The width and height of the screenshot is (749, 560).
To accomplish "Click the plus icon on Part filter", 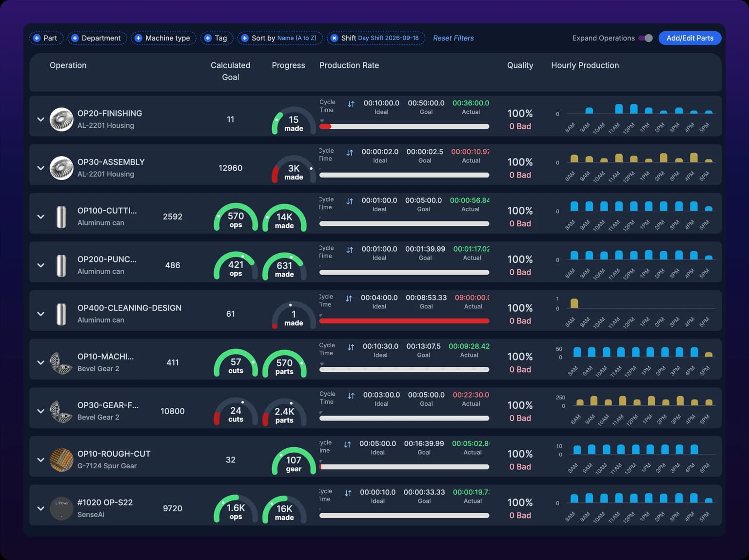I will (37, 38).
